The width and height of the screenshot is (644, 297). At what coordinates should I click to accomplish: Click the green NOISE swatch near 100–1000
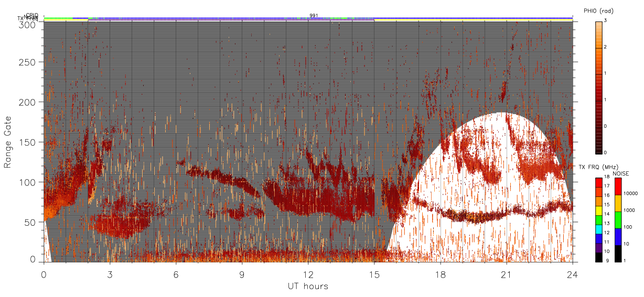coord(618,220)
